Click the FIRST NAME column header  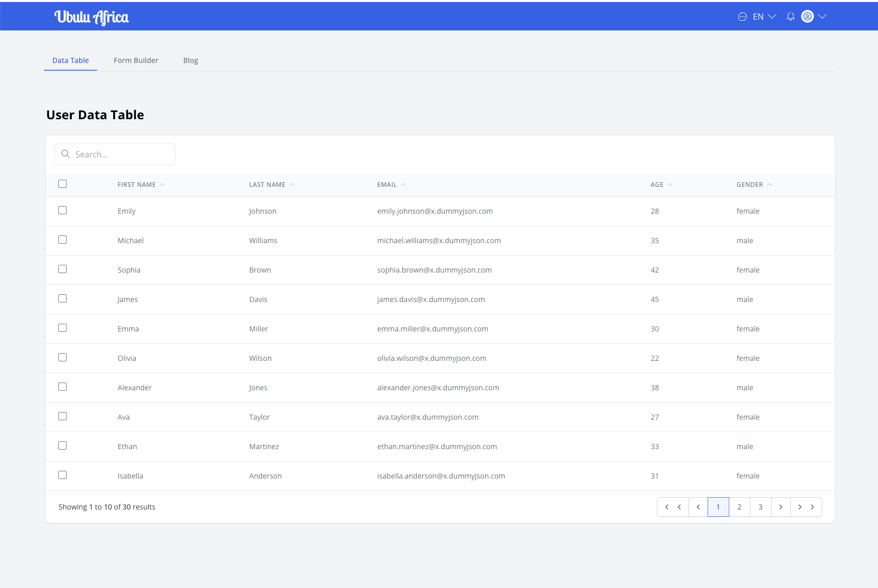click(x=136, y=185)
